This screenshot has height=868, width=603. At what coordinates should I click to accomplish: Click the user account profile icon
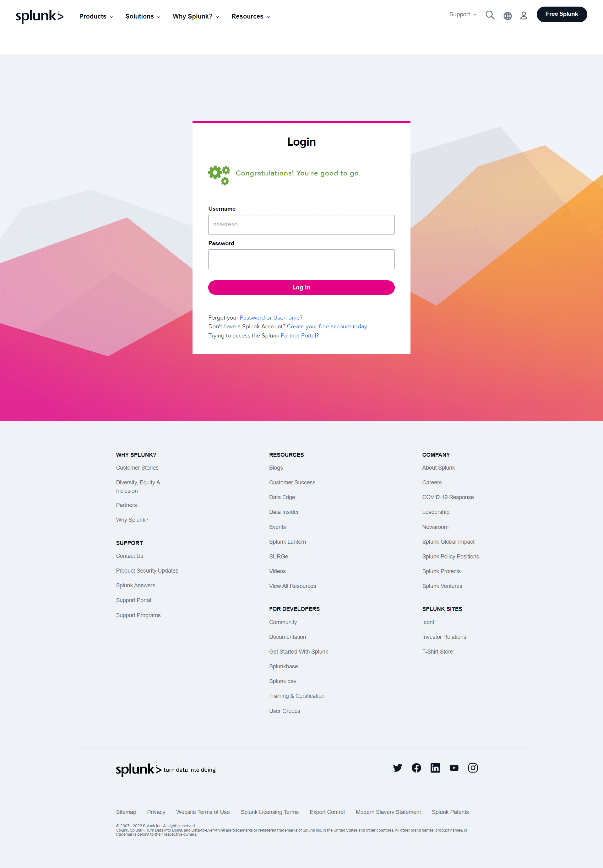click(523, 15)
